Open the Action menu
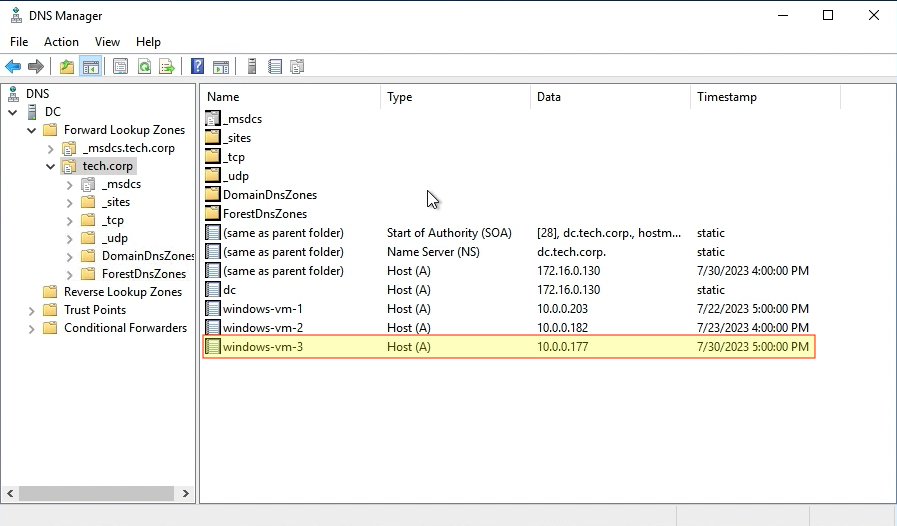 pyautogui.click(x=61, y=42)
